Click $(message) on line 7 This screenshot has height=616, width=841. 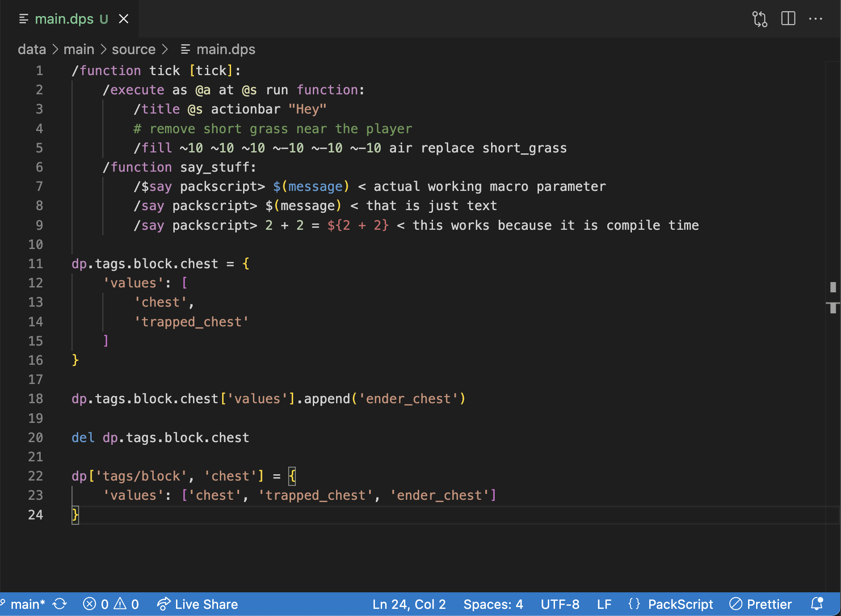[x=311, y=187]
